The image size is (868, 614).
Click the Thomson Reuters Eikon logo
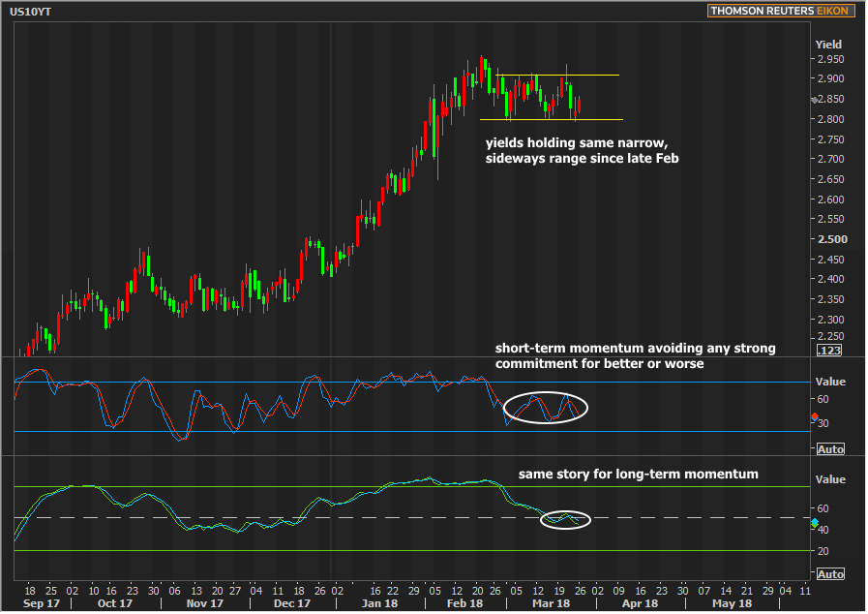pyautogui.click(x=779, y=11)
